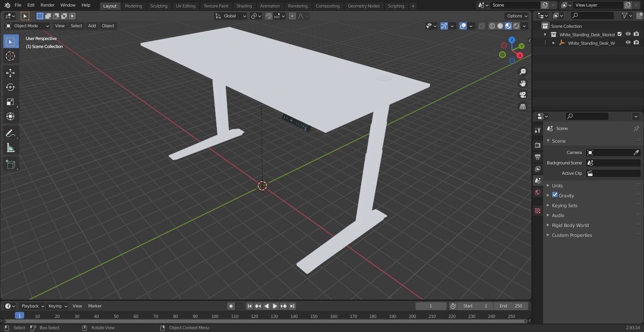Pick the Select Box tool
Viewport: 644px width, 332px height.
click(10, 41)
